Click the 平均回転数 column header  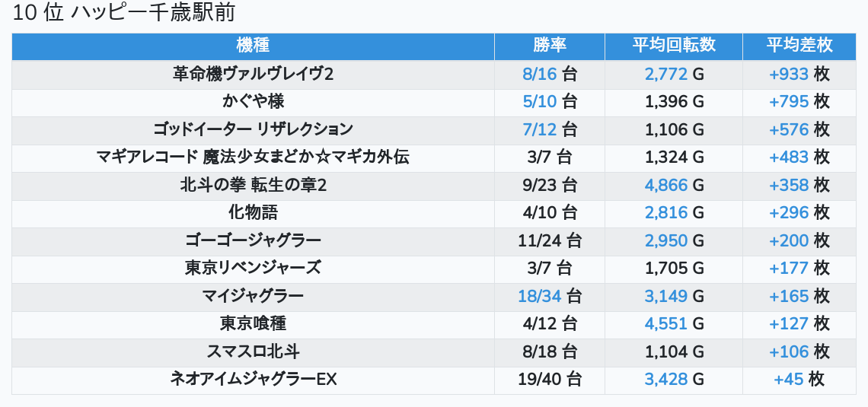(673, 46)
